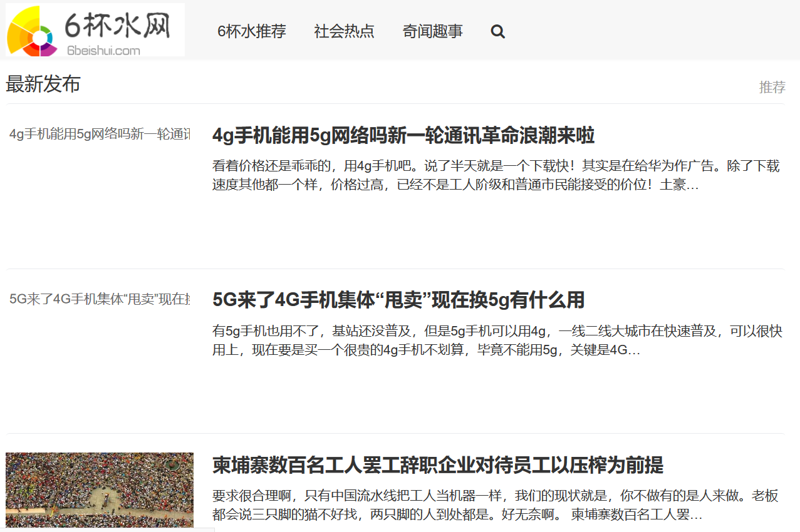Open article 4g手机能用5g网络吗新一轮通讯革命浪潮来啦
This screenshot has height=532, width=800.
point(403,135)
